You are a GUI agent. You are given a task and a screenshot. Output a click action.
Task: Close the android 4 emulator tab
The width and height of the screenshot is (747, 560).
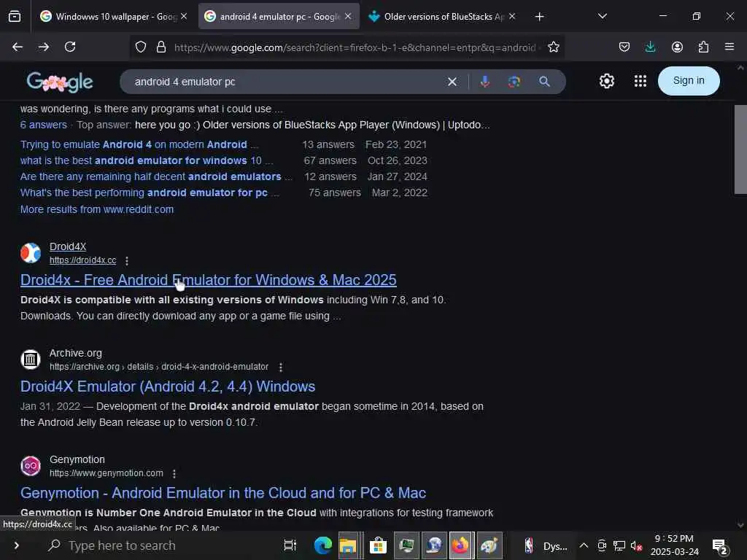pyautogui.click(x=348, y=16)
